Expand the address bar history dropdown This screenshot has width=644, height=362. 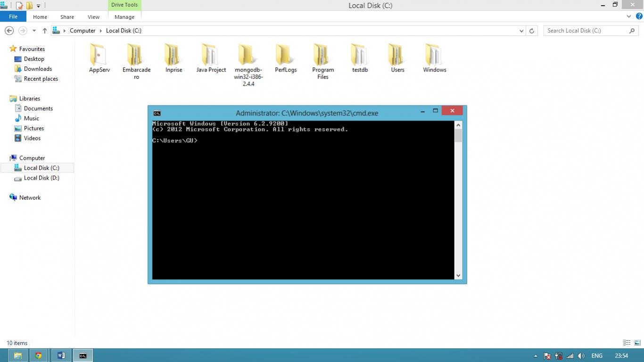click(521, 31)
